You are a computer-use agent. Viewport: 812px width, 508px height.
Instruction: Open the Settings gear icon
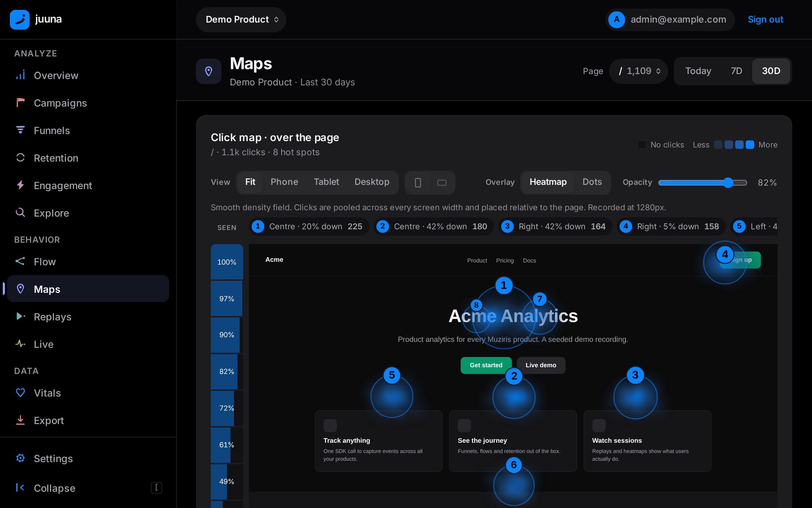[x=20, y=458]
